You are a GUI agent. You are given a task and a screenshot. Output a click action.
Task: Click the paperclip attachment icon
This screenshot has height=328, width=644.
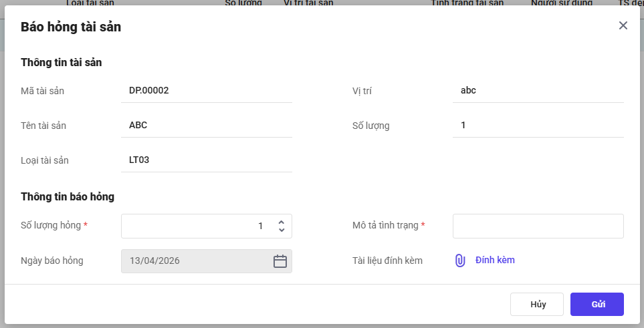460,261
